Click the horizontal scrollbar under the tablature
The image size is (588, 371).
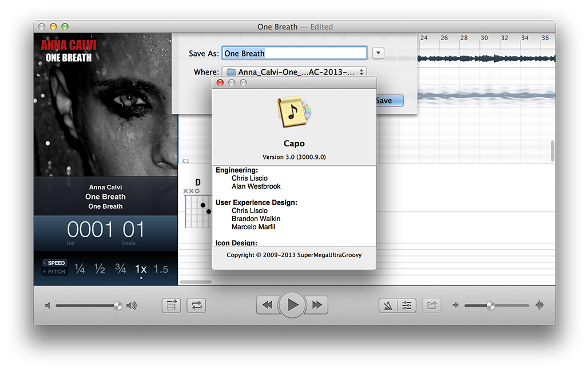point(196,282)
